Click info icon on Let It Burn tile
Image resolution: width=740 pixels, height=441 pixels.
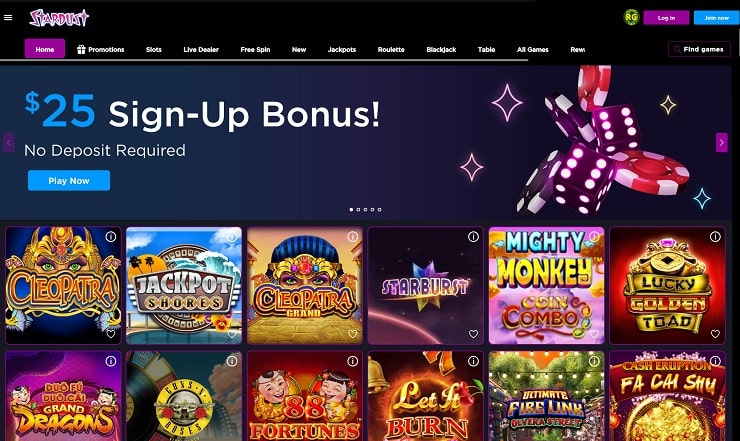(473, 361)
